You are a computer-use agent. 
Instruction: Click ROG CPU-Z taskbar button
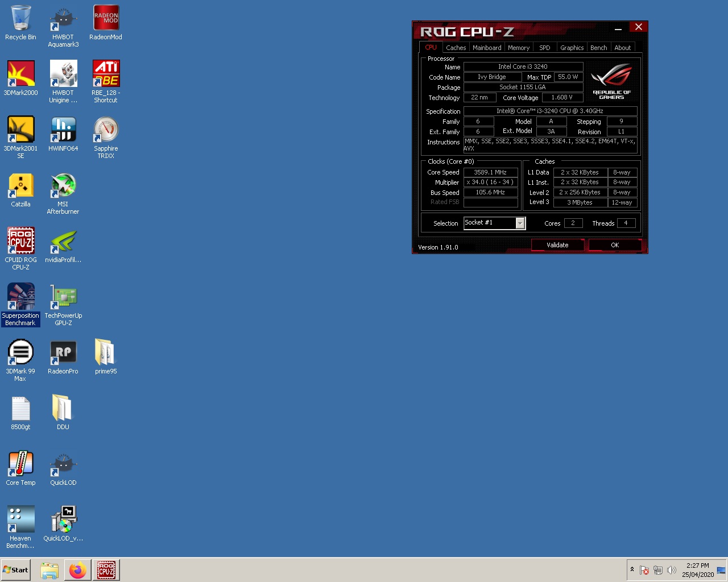106,570
